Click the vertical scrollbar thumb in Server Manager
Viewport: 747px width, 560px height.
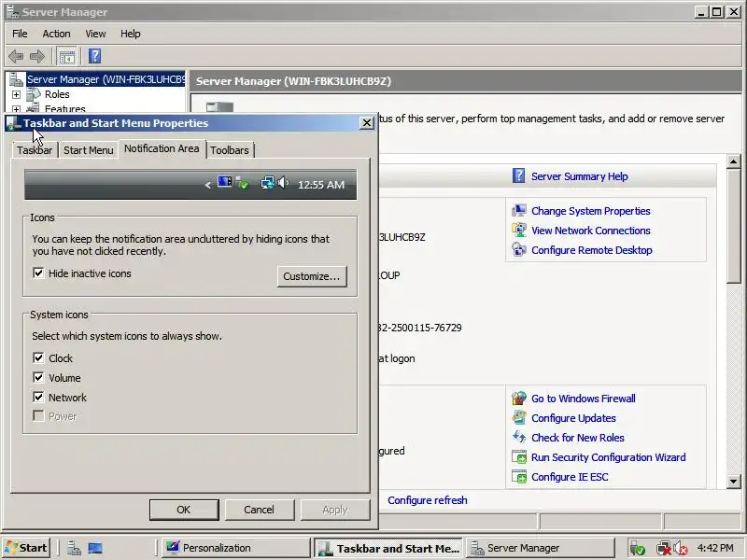(x=734, y=226)
